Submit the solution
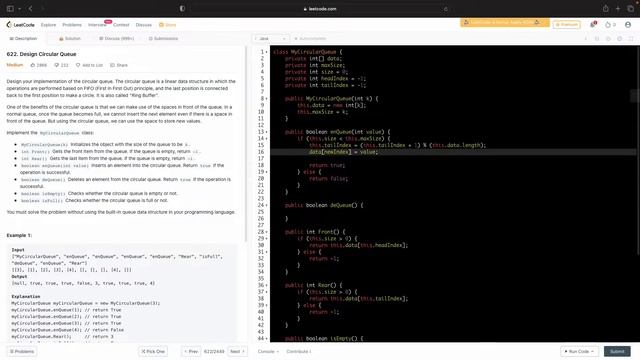The height and width of the screenshot is (360, 640). (x=617, y=351)
